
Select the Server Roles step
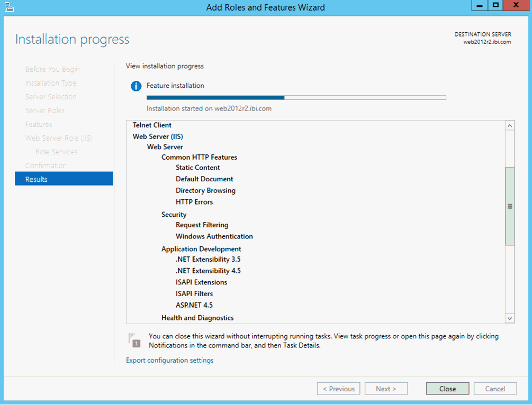click(45, 111)
